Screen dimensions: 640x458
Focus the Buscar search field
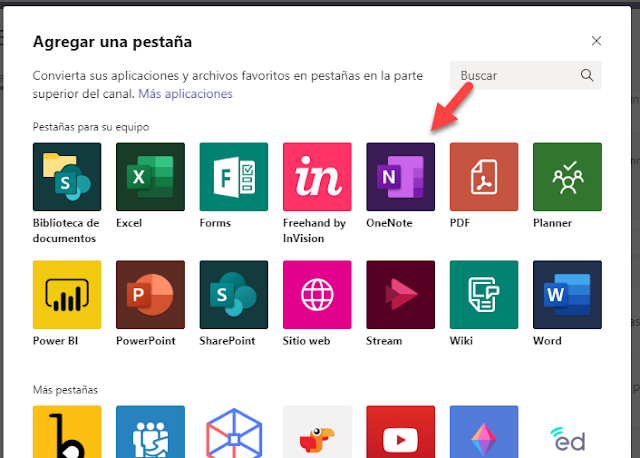coord(526,76)
